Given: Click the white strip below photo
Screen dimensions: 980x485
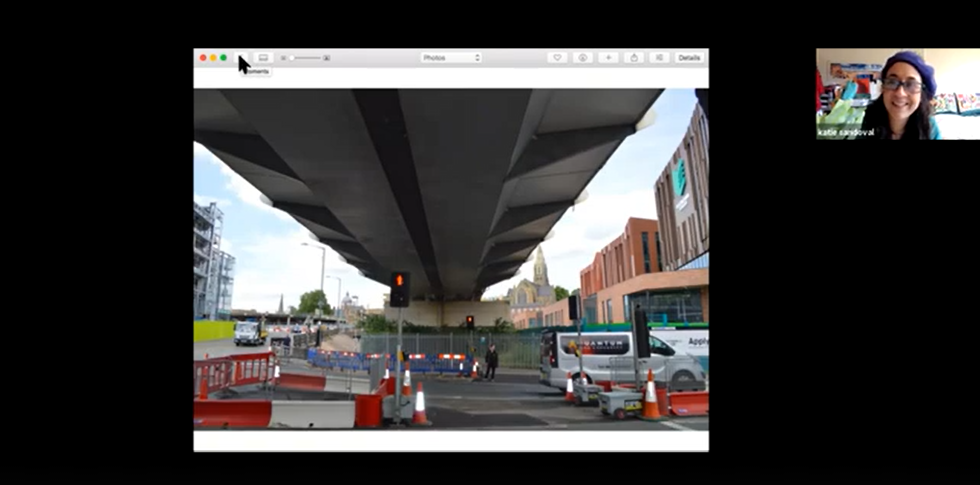Looking at the screenshot, I should tap(451, 441).
